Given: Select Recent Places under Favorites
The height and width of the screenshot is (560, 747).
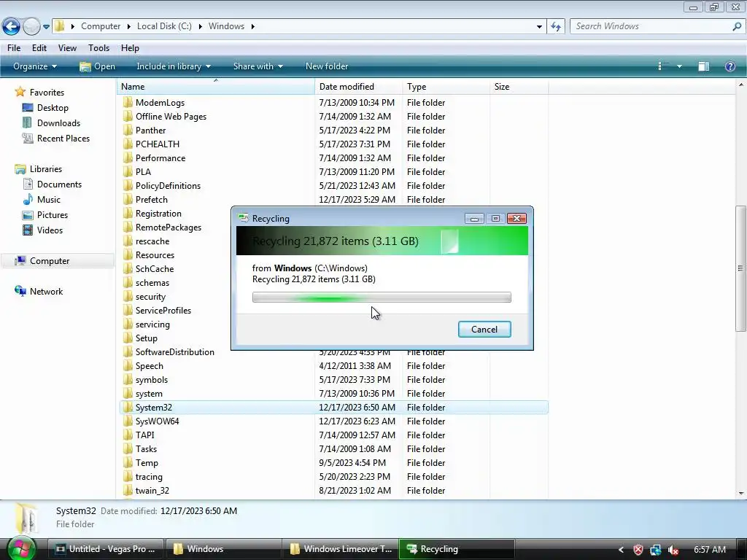Looking at the screenshot, I should coord(63,138).
